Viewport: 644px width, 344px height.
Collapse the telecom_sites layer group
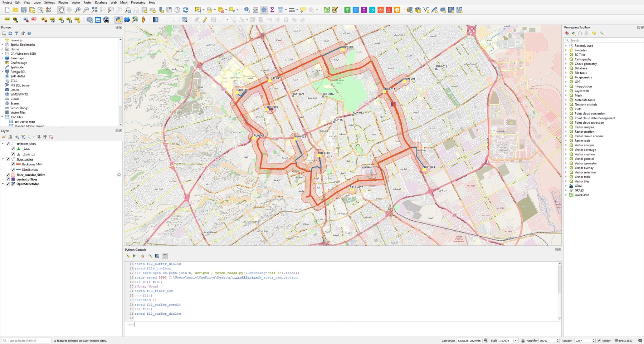click(x=3, y=144)
